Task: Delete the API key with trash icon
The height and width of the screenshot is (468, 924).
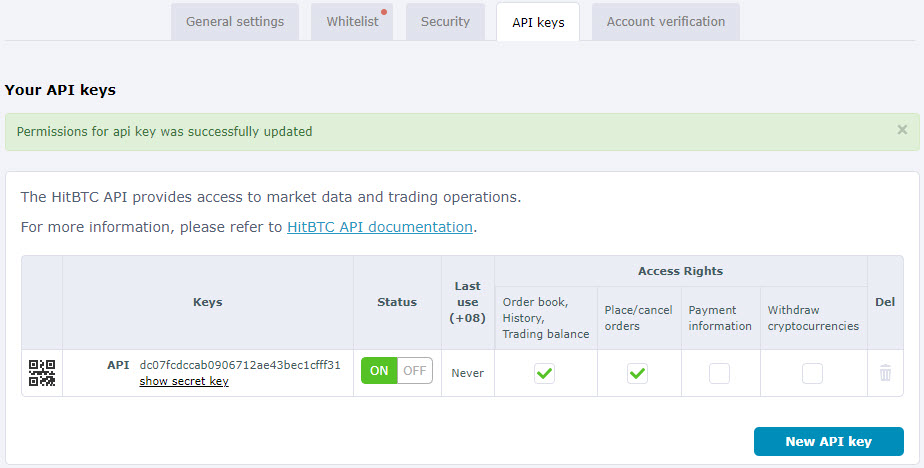Action: coord(885,373)
